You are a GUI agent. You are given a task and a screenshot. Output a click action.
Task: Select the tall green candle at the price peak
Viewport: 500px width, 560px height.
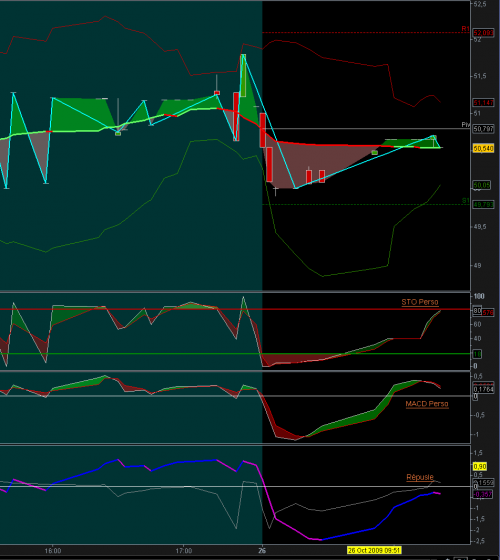243,75
